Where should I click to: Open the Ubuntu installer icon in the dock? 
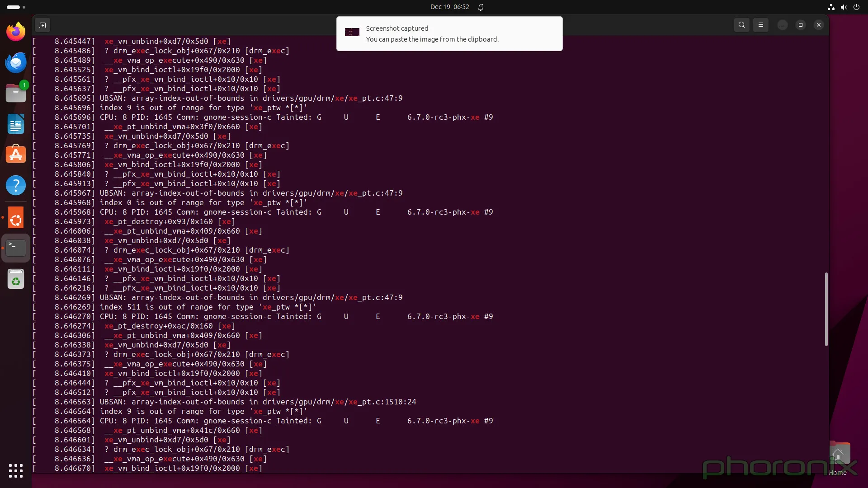click(x=16, y=218)
